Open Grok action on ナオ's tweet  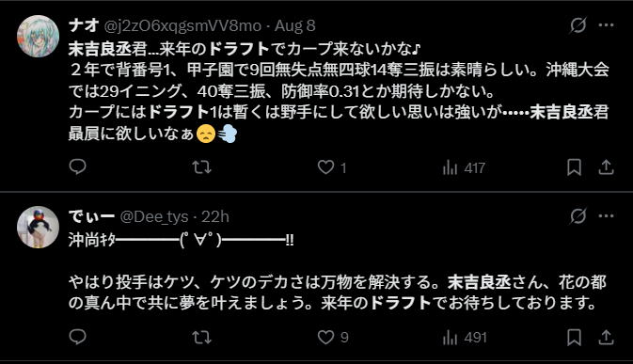(578, 25)
